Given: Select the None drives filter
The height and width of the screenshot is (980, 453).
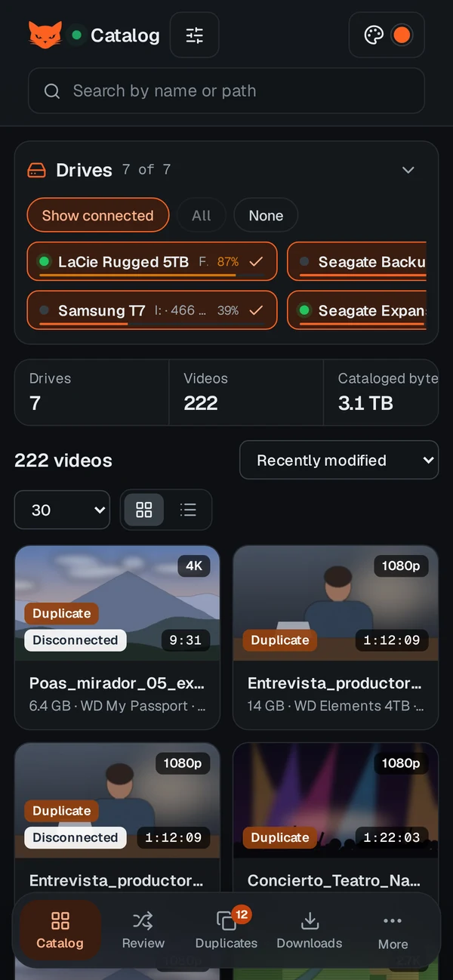Looking at the screenshot, I should tap(266, 216).
